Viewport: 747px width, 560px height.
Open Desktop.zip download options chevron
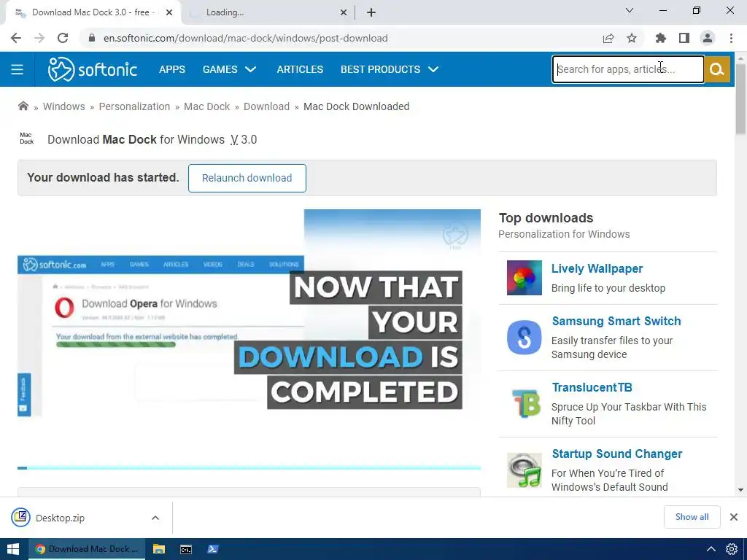point(155,518)
